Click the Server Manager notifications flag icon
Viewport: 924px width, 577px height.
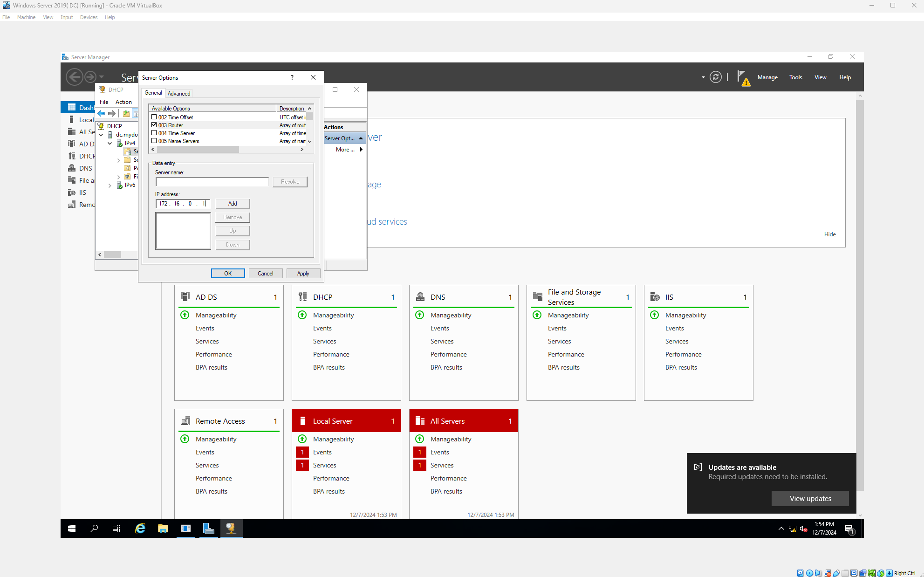743,77
